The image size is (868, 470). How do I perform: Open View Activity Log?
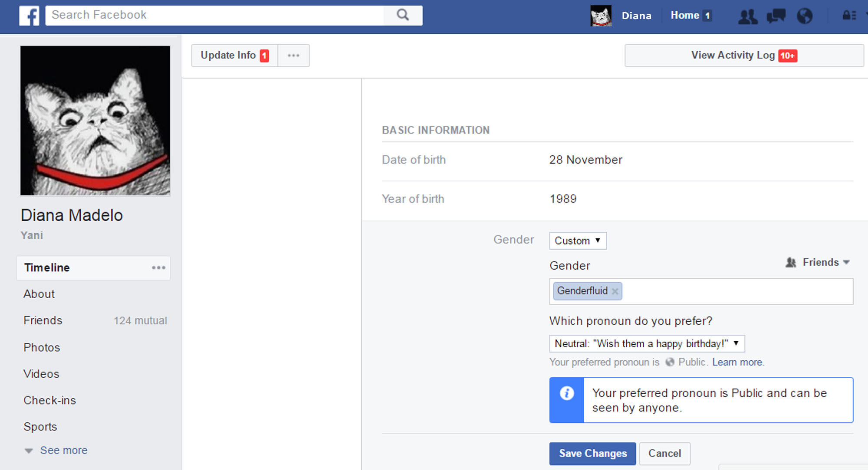pos(744,55)
